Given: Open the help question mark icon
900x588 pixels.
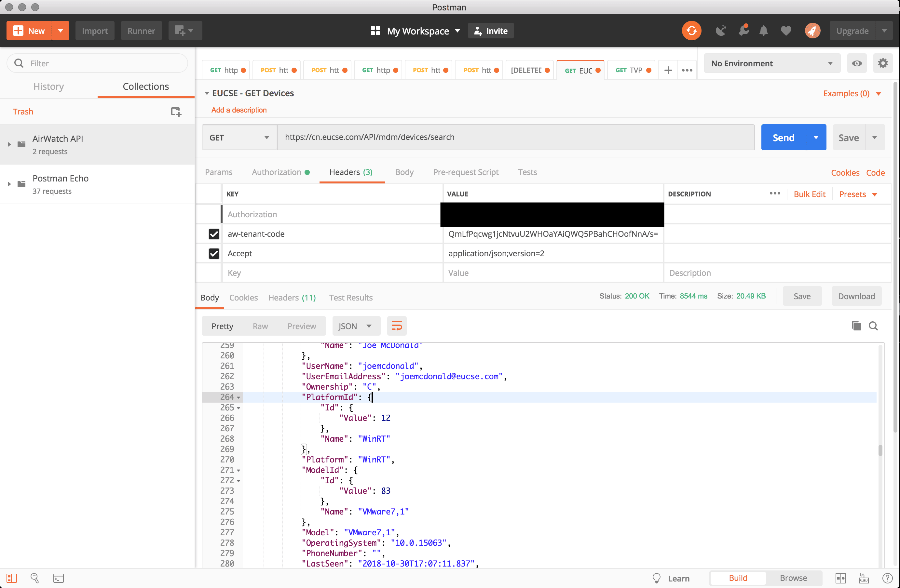Looking at the screenshot, I should point(887,578).
